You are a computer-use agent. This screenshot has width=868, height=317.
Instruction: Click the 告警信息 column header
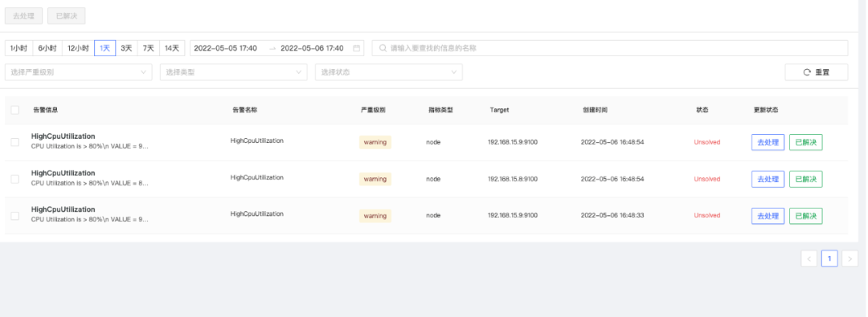pos(46,110)
